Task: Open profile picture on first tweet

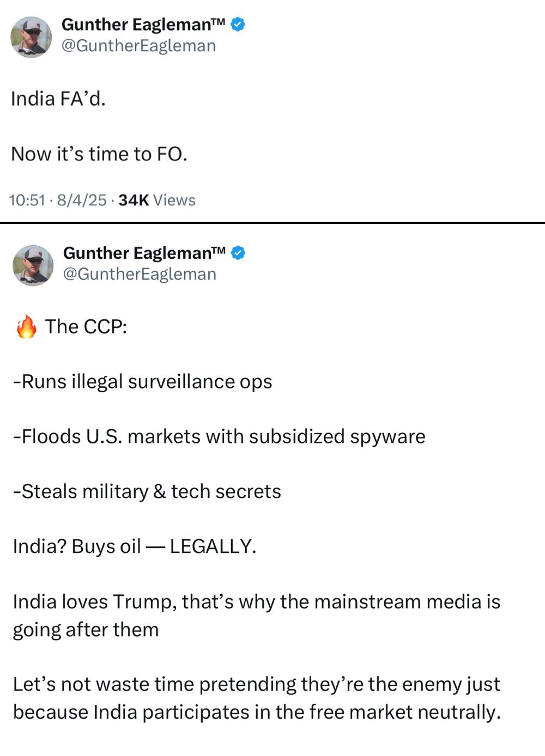Action: [31, 36]
